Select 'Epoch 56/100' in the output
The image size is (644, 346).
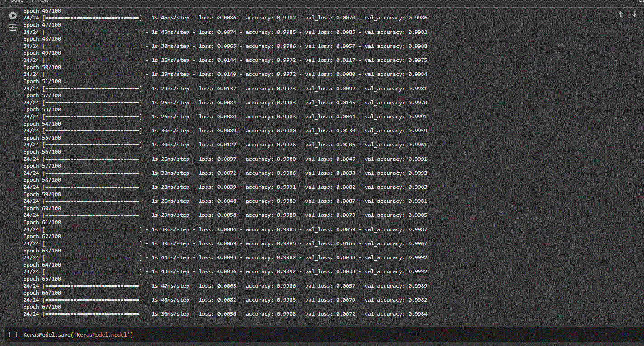[x=42, y=152]
